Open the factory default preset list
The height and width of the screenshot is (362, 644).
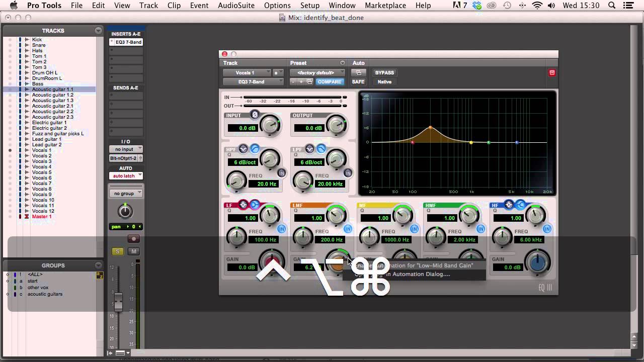(317, 73)
